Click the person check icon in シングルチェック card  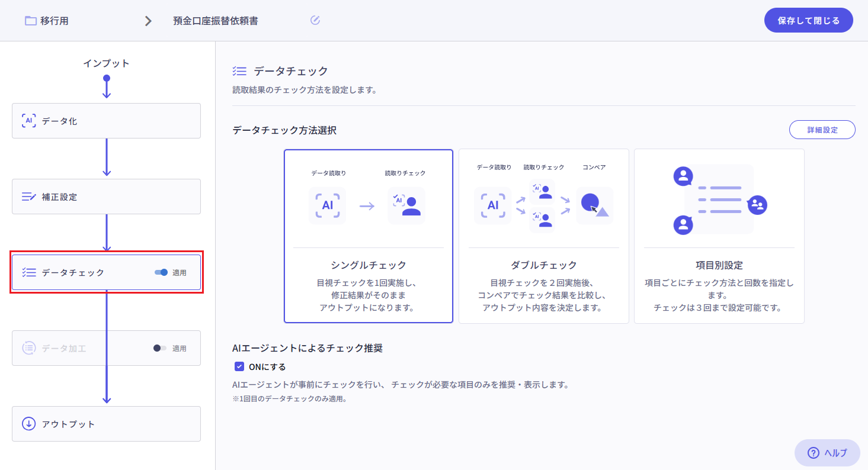point(406,205)
